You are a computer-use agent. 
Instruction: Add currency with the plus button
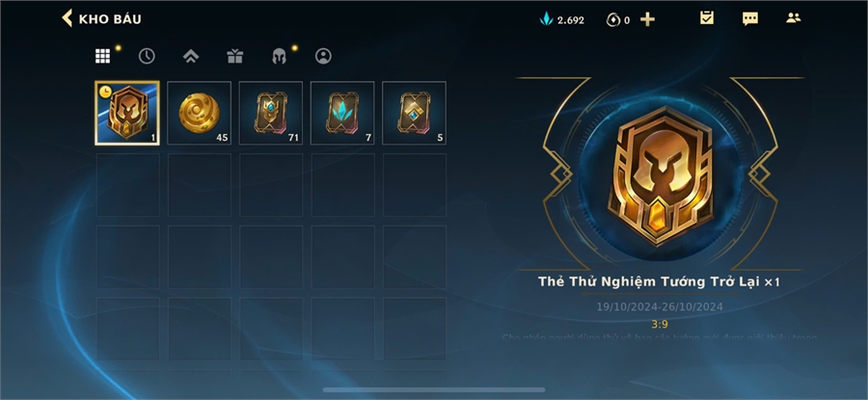point(647,19)
